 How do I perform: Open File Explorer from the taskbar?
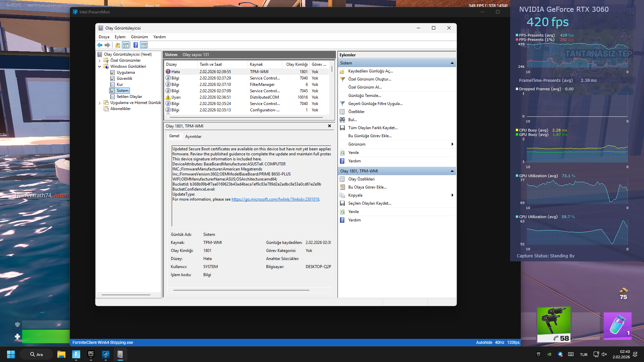tap(61, 354)
